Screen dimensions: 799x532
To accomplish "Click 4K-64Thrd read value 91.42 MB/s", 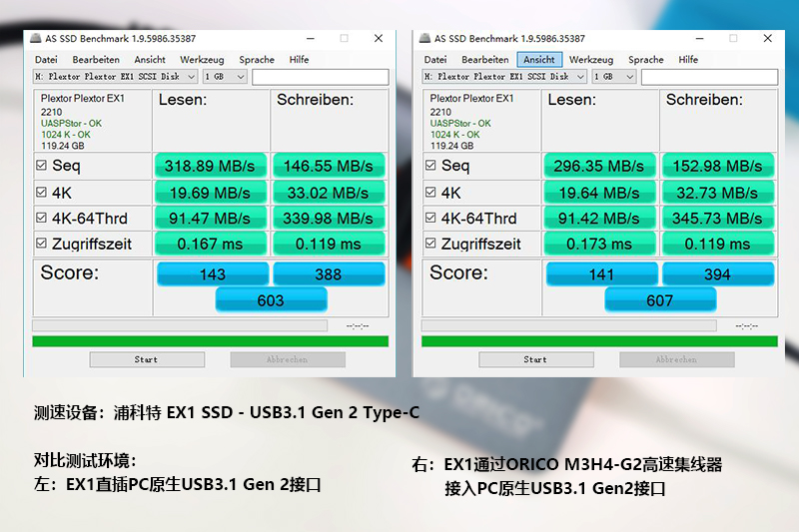I will coord(599,218).
